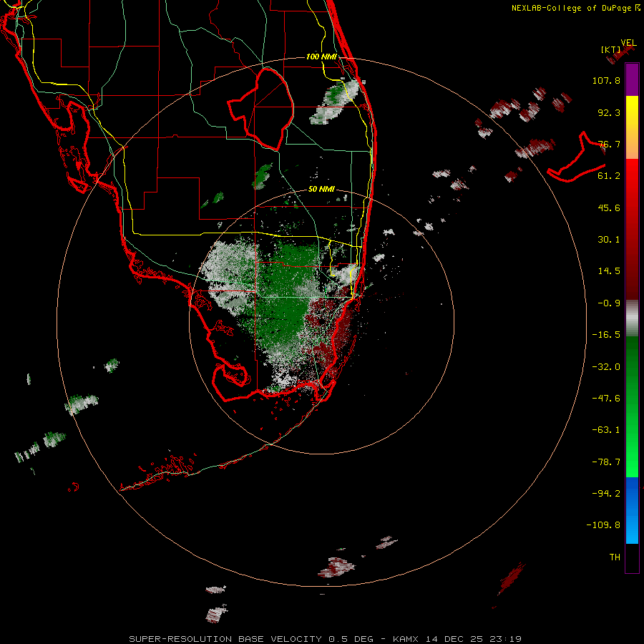Image resolution: width=644 pixels, height=644 pixels.
Task: Click the 76.7 scale value
Action: pos(609,144)
